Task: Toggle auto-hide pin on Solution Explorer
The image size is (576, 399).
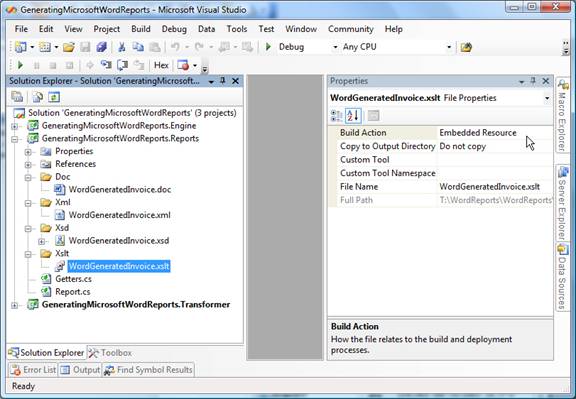Action: [223, 81]
